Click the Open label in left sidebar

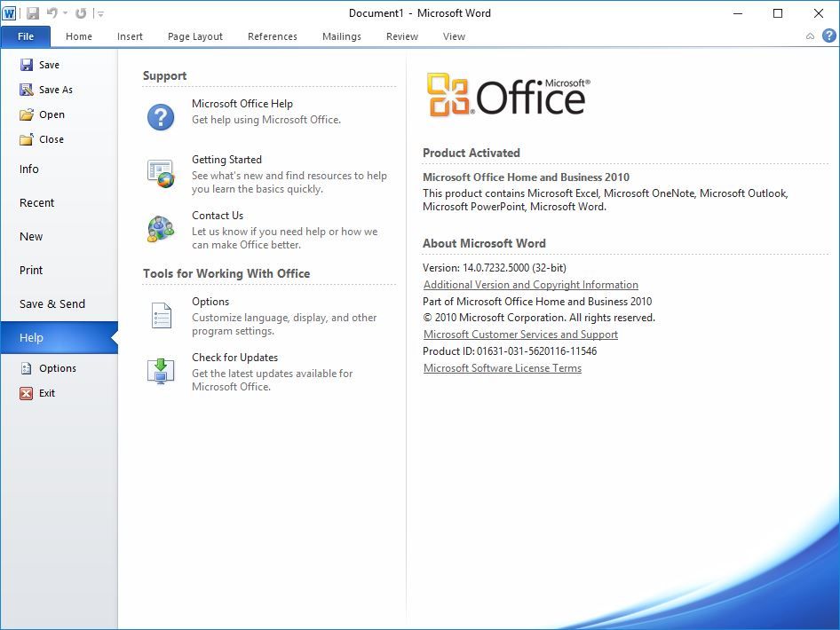click(x=52, y=114)
